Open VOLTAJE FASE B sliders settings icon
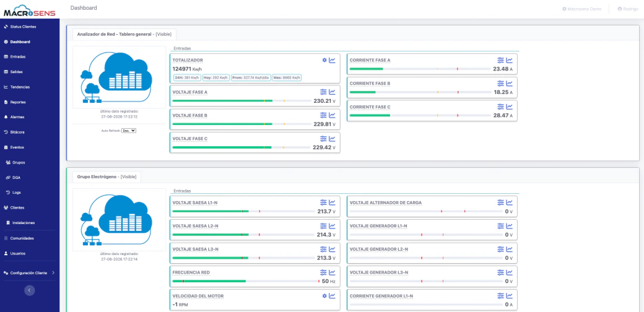644x312 pixels. 323,115
